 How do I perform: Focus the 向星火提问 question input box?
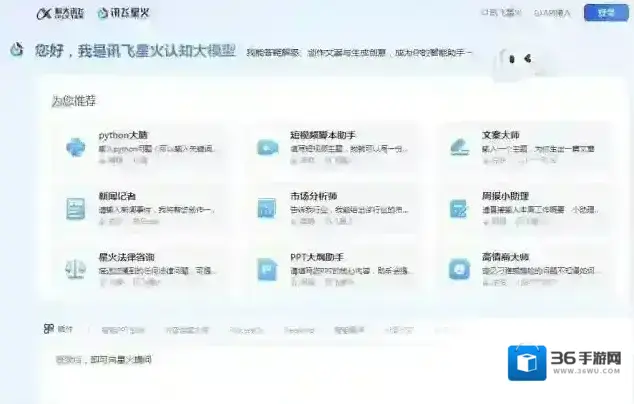click(332, 374)
